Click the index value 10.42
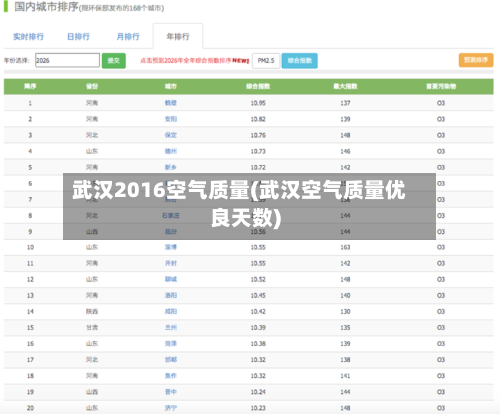500x414 pixels. (x=258, y=311)
